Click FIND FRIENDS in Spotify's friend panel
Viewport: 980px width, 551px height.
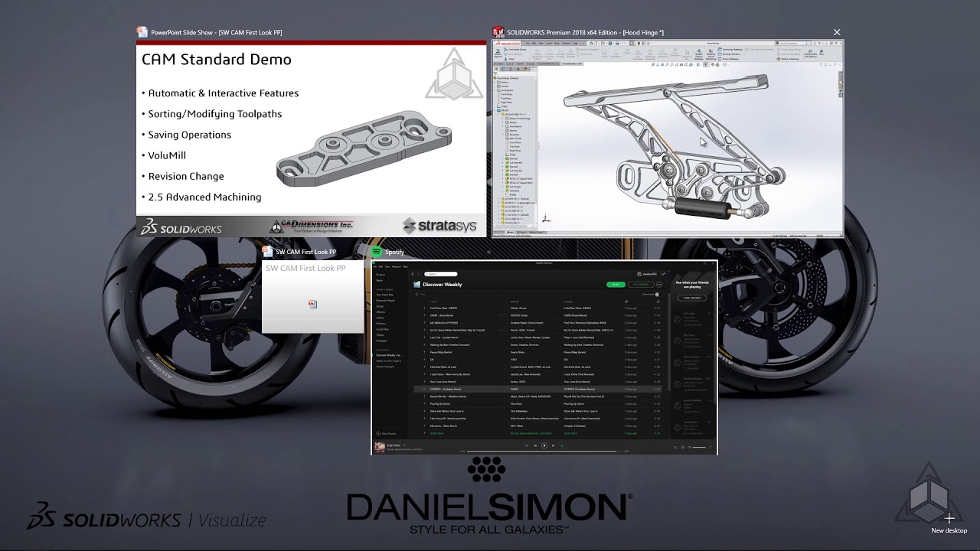coord(692,298)
